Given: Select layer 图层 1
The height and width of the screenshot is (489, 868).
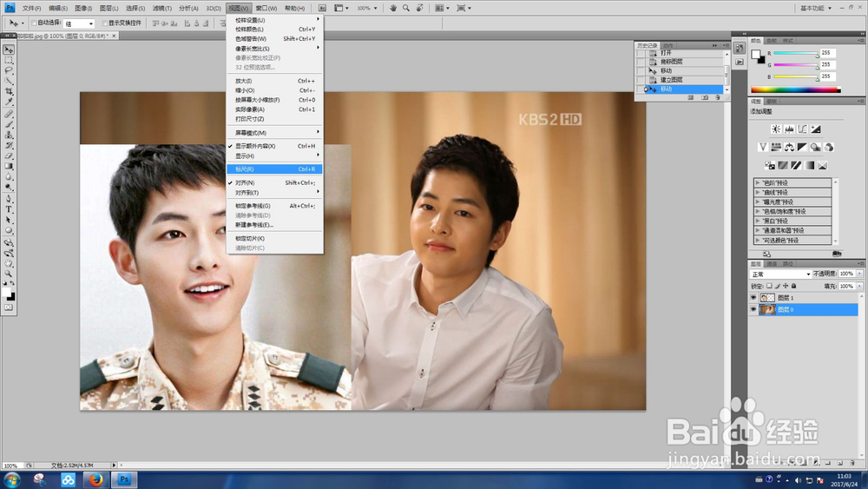Looking at the screenshot, I should [x=803, y=298].
